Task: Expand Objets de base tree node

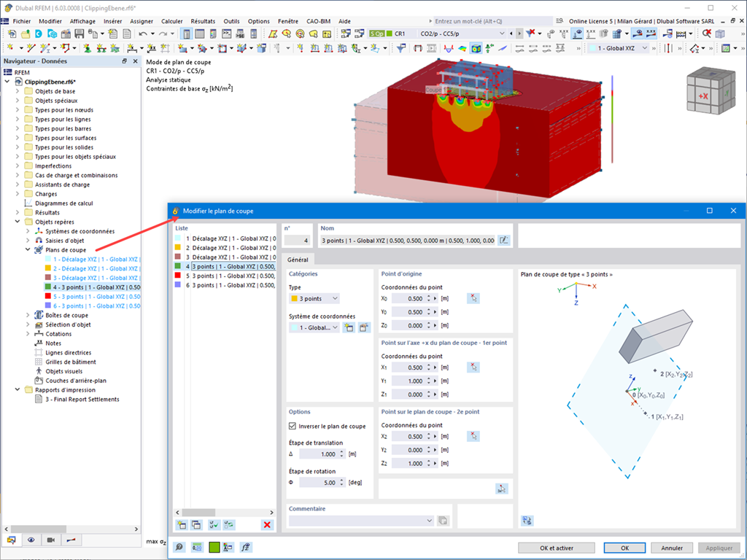Action: pos(18,91)
